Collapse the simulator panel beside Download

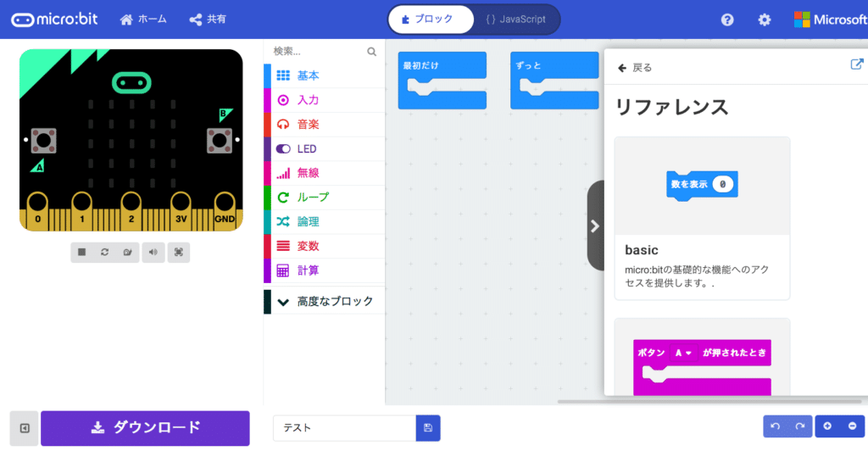[25, 428]
